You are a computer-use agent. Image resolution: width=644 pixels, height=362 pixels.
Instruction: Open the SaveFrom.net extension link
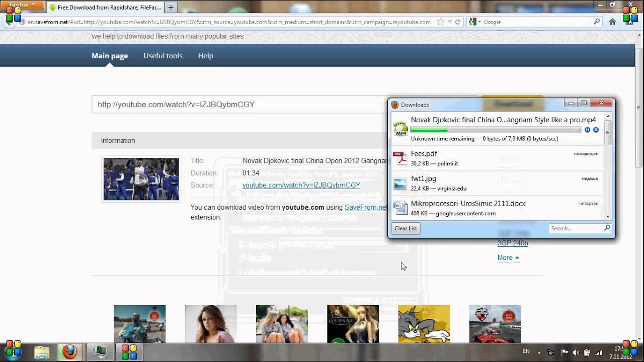coord(366,207)
